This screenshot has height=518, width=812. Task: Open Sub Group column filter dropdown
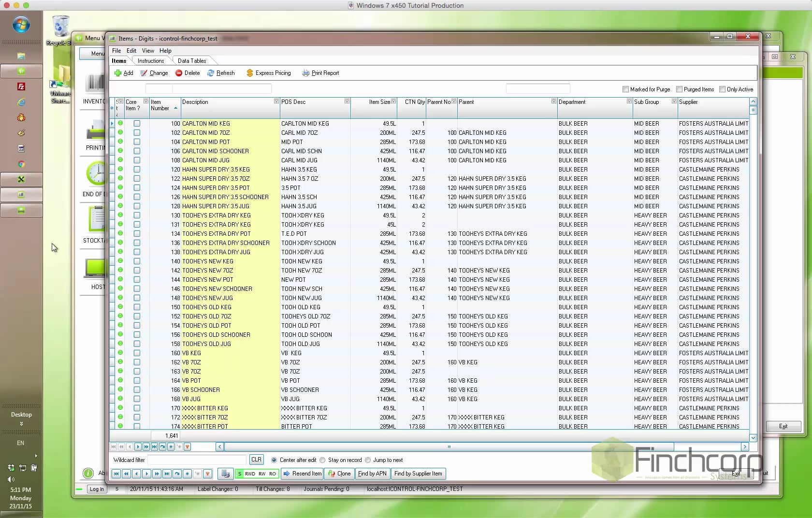674,101
